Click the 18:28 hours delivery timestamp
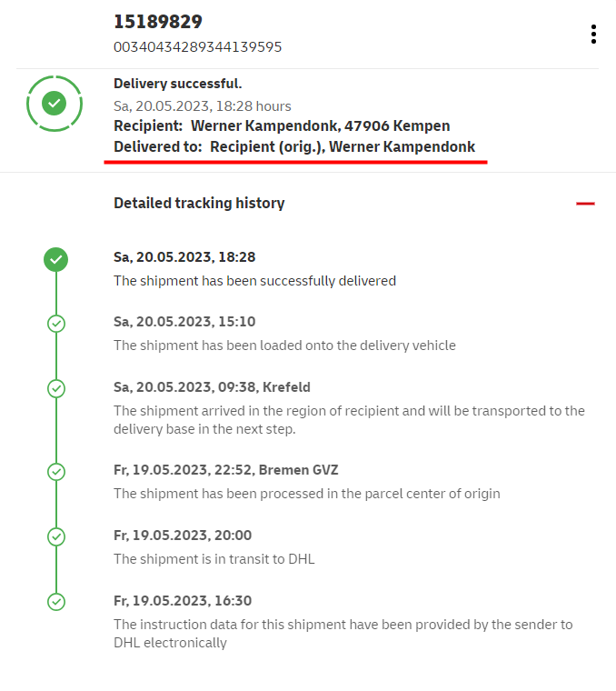The width and height of the screenshot is (616, 691). [x=203, y=105]
